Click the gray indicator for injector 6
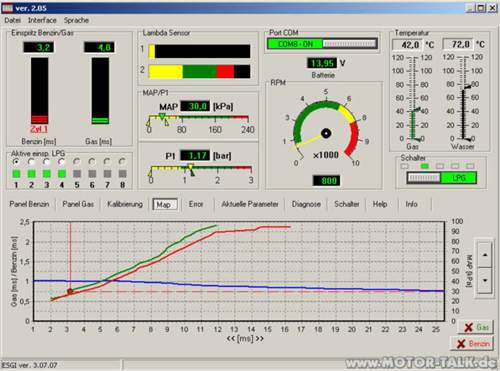Screen dimensions: 500x371 [x=92, y=174]
